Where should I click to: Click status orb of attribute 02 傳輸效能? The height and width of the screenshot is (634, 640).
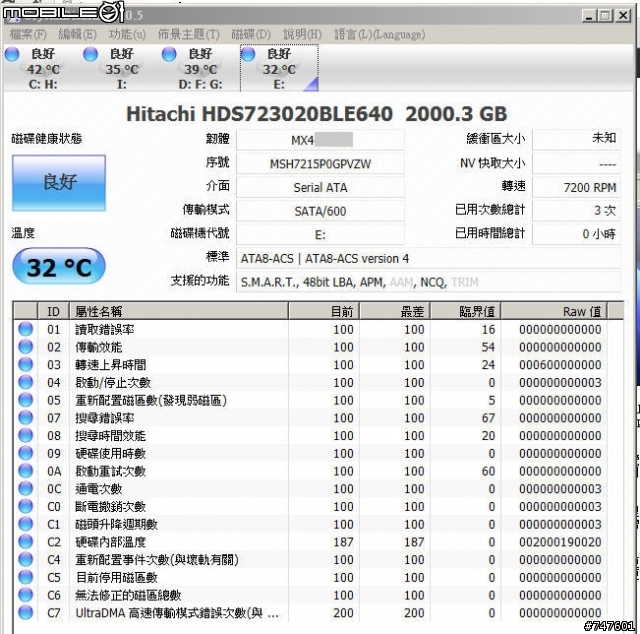coord(26,347)
